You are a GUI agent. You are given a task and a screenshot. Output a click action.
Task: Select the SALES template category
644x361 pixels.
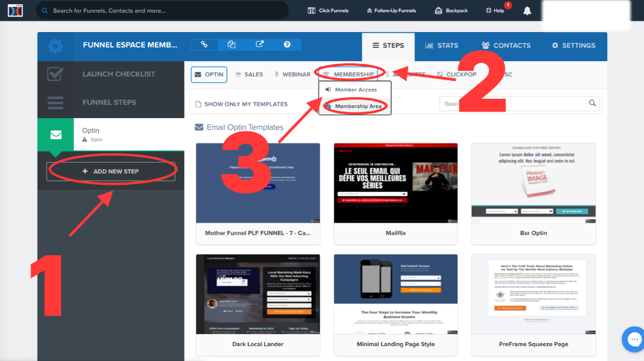(x=249, y=75)
